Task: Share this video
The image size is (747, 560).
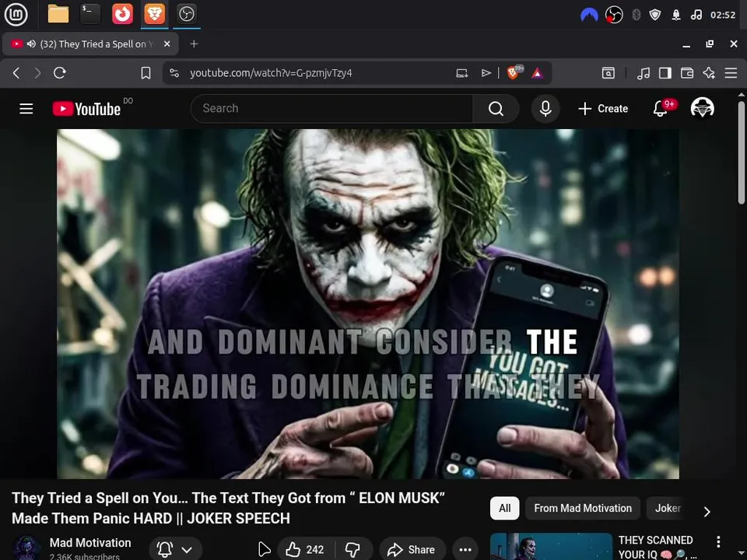Action: (412, 550)
